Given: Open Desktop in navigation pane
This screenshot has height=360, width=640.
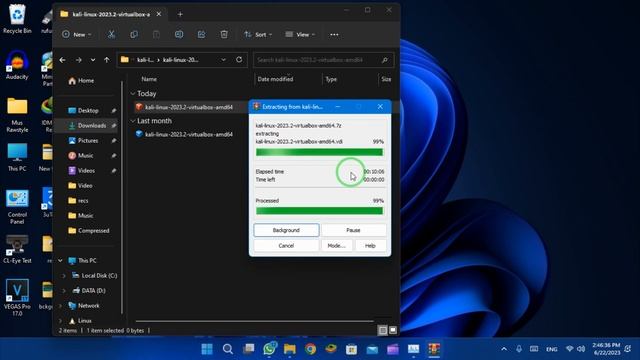Looking at the screenshot, I should (88, 111).
